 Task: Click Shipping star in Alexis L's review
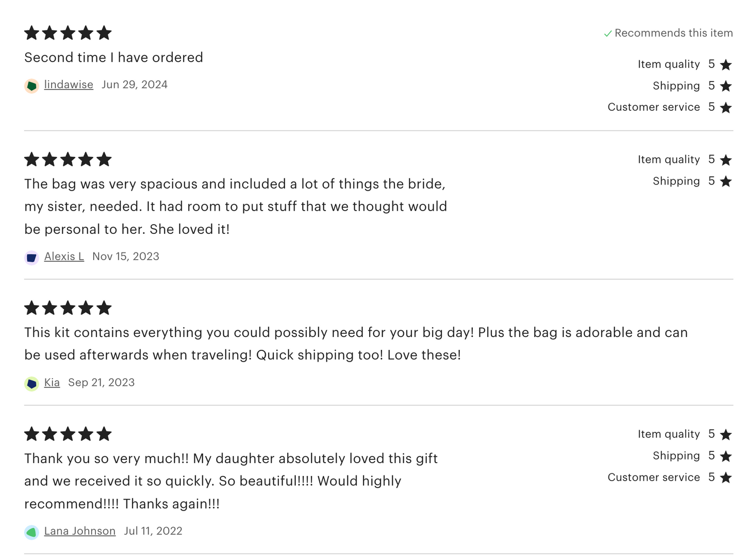(x=726, y=181)
